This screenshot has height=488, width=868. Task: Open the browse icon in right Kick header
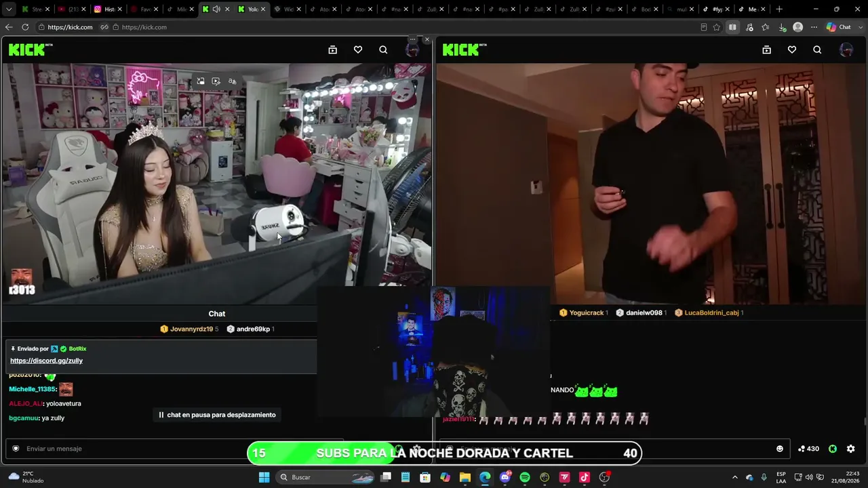767,49
